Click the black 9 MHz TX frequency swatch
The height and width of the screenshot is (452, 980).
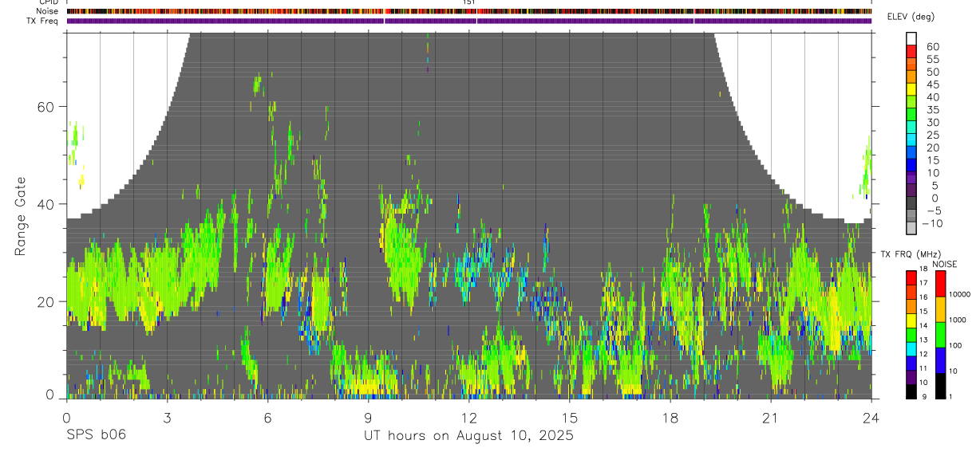point(911,391)
